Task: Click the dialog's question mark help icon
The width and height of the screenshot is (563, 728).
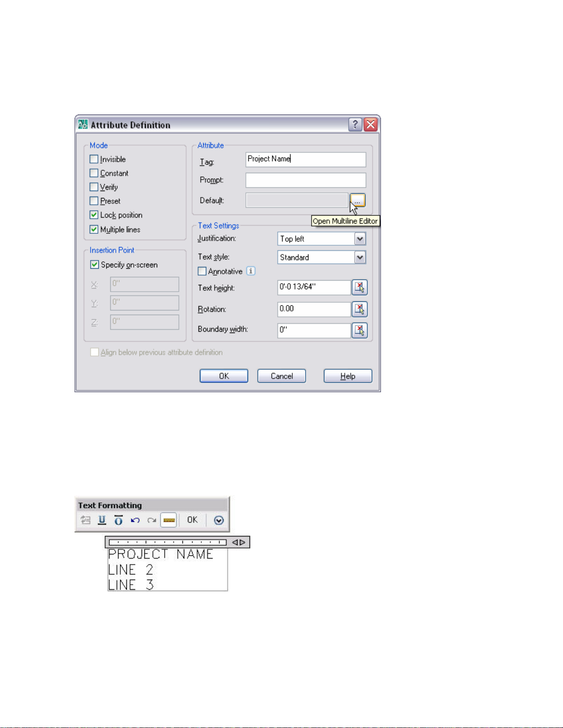Action: (x=355, y=124)
